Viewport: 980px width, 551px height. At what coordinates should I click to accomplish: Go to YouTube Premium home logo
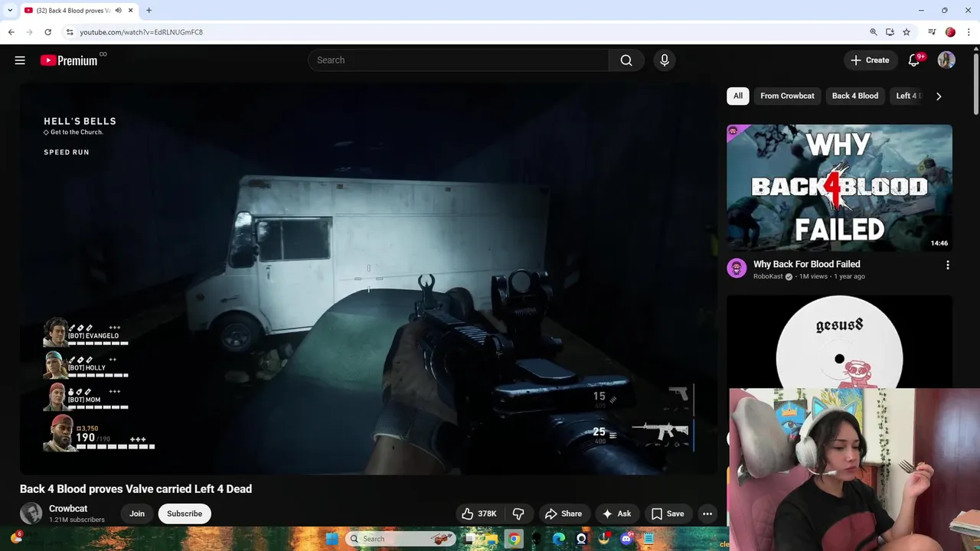(x=69, y=60)
